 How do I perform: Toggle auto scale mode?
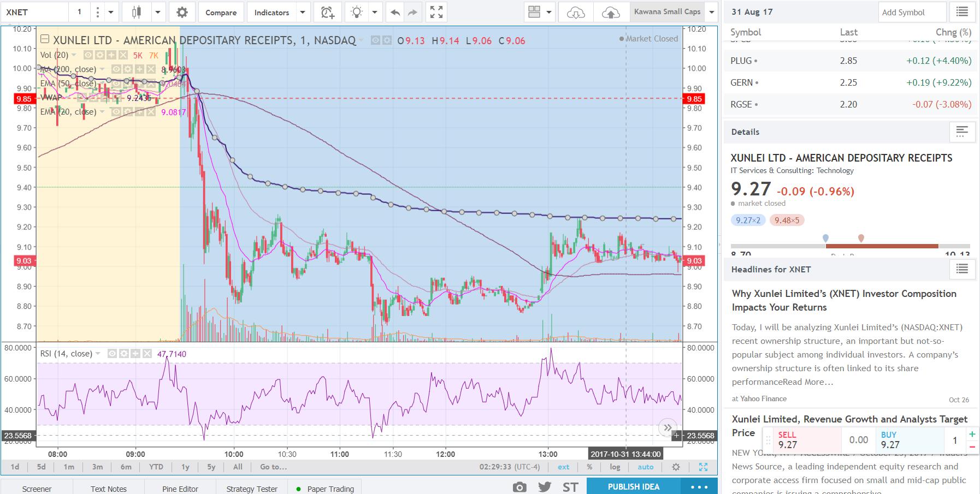coord(645,467)
